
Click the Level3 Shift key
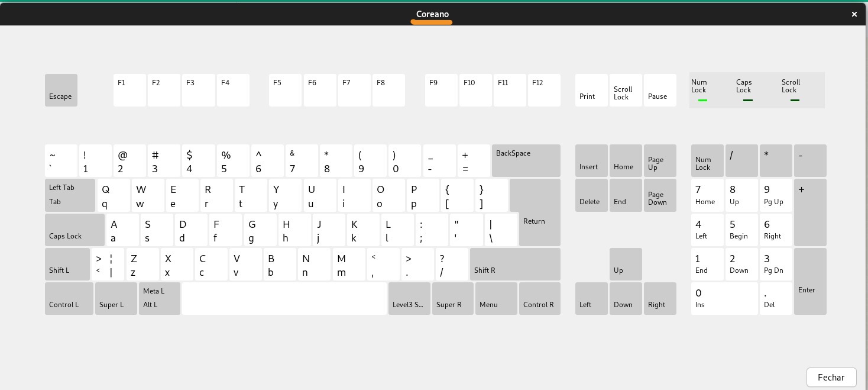click(409, 298)
